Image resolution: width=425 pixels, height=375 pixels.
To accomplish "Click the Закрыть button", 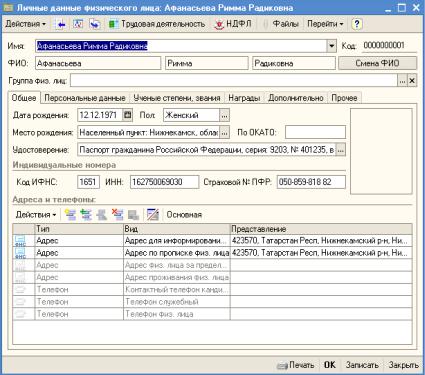I will (403, 365).
